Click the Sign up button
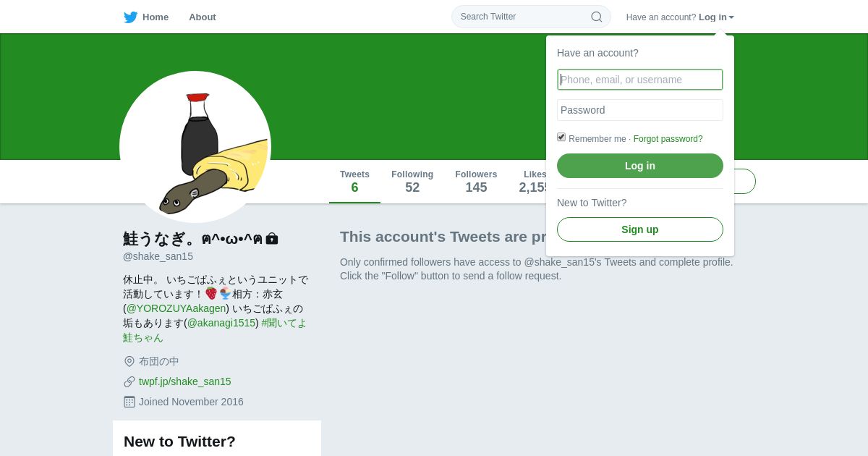868x456 pixels. pos(640,229)
